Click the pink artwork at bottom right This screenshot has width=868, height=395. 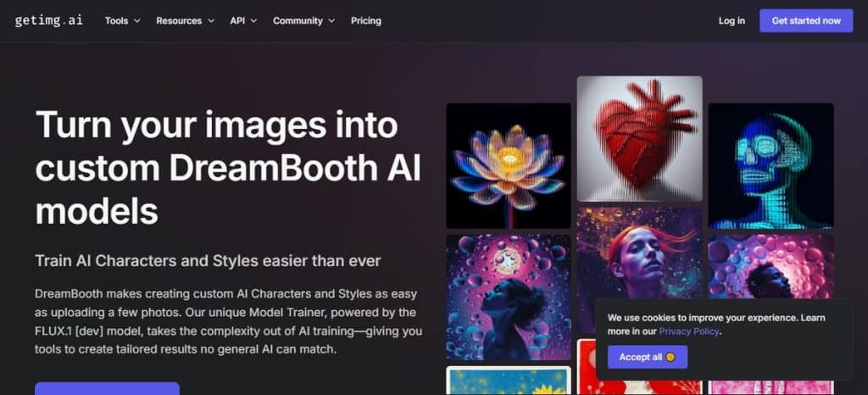(x=771, y=388)
